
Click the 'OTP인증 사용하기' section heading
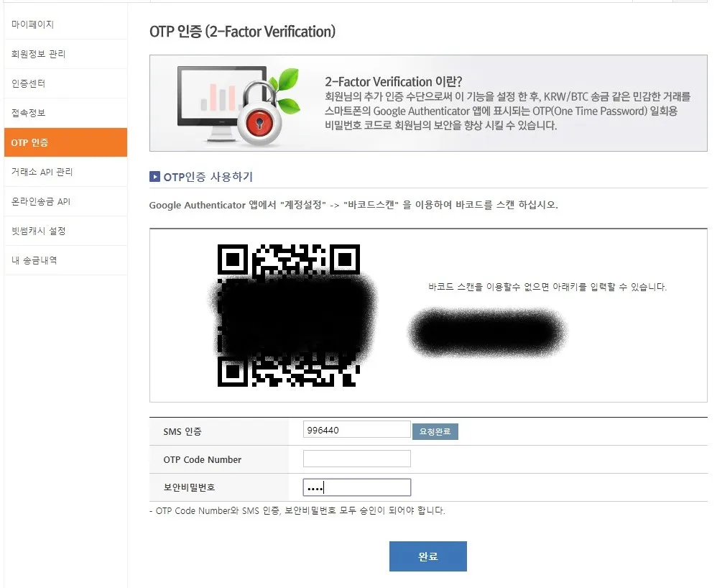coord(208,177)
